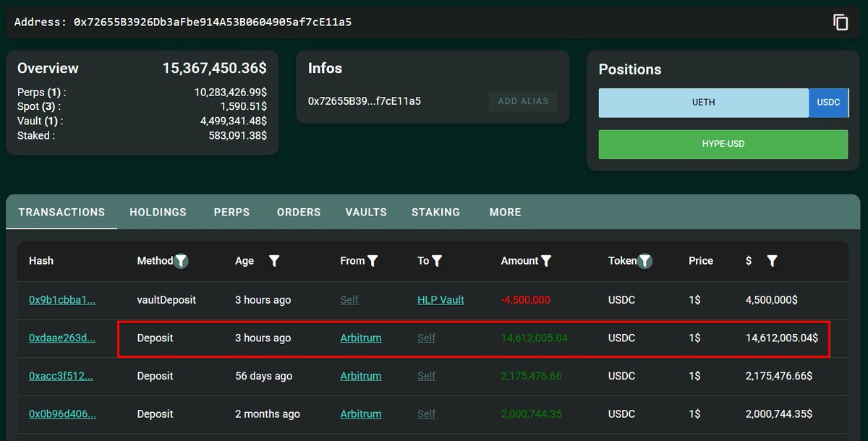
Task: Click the 56 days ago age cell
Action: tap(264, 376)
